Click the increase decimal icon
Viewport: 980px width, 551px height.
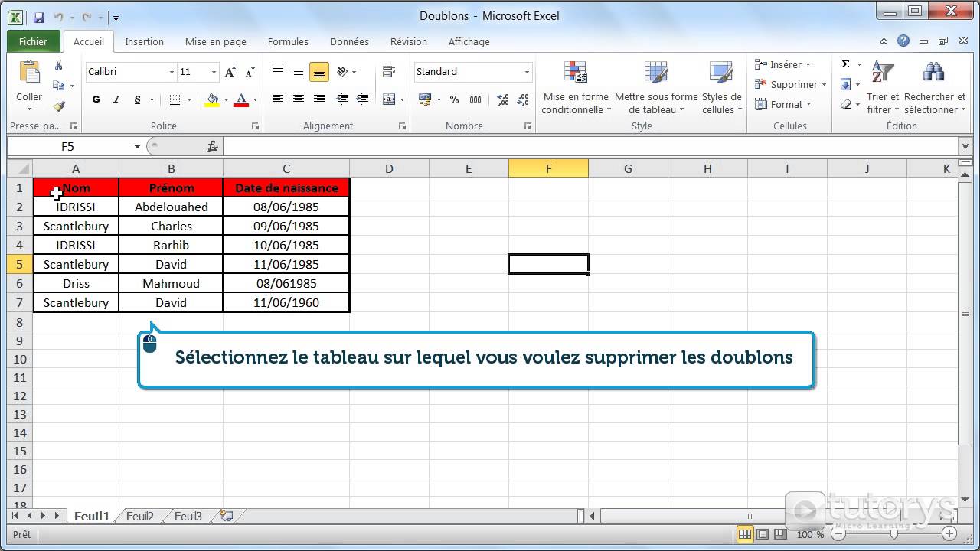click(503, 99)
